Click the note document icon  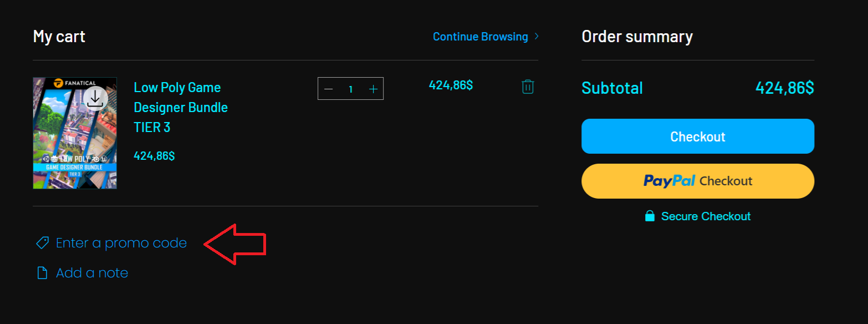coord(42,273)
